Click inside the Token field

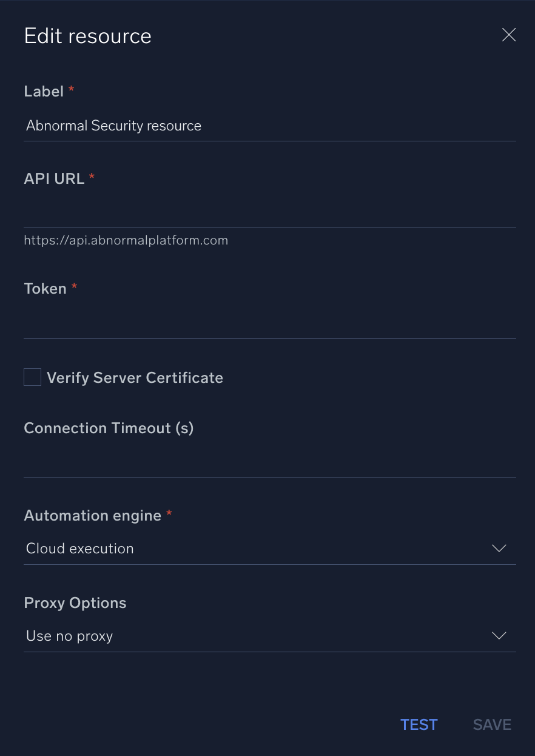tap(270, 322)
